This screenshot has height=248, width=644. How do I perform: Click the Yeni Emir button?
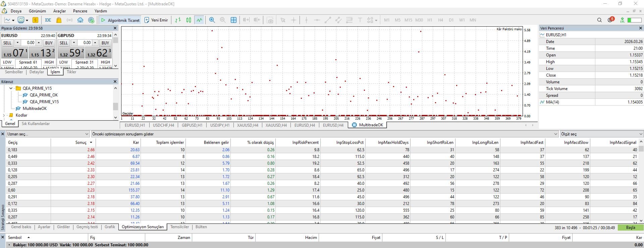click(x=156, y=20)
